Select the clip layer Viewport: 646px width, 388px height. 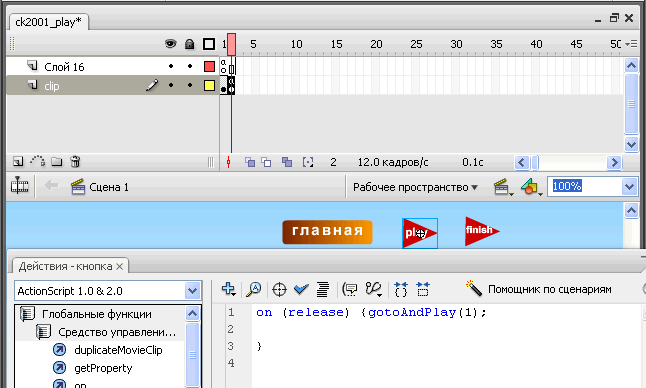(51, 86)
